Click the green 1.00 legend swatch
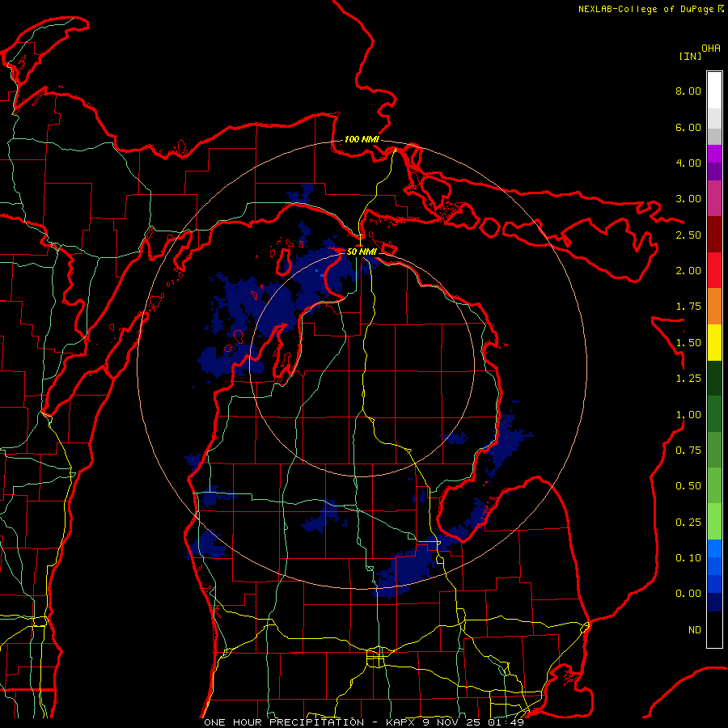Screen dimensions: 728x728 [714, 414]
